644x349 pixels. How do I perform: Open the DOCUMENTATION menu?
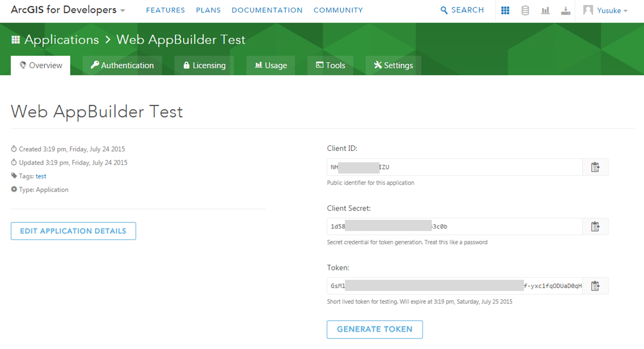pos(267,10)
